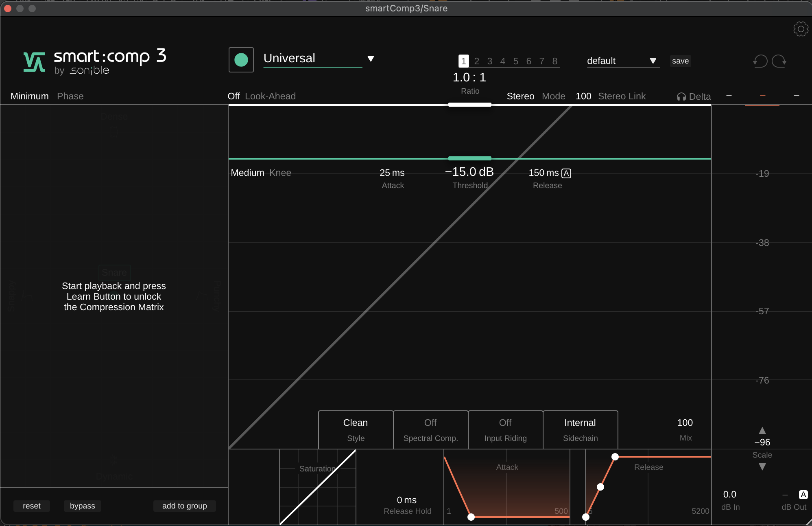Grab the green threshold slider handle

[469, 158]
